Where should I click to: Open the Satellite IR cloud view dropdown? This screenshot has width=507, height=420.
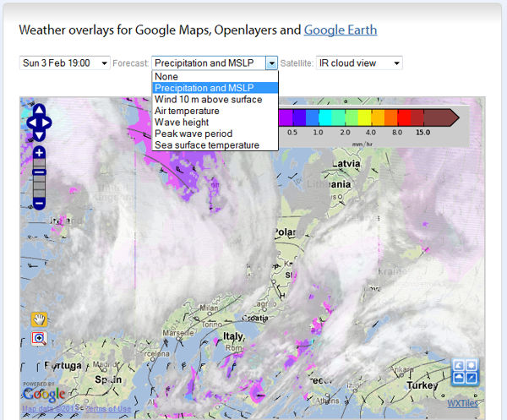[359, 63]
